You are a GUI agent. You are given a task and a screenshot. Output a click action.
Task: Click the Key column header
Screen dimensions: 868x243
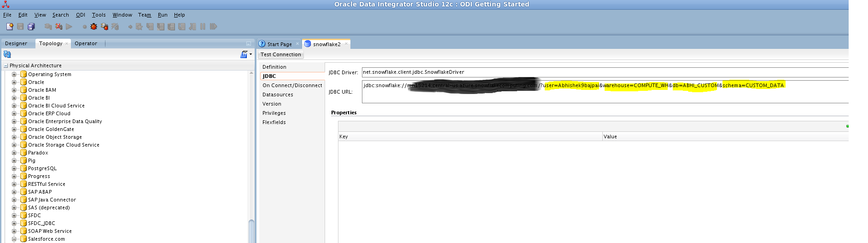pyautogui.click(x=470, y=136)
